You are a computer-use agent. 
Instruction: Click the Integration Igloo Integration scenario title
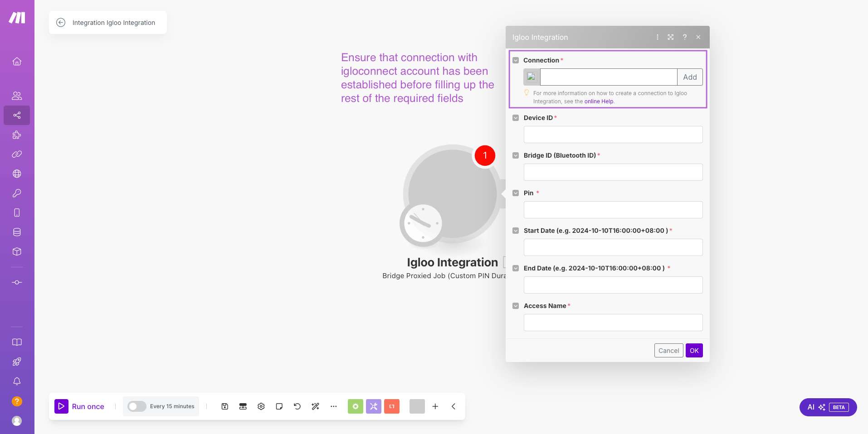tap(114, 23)
